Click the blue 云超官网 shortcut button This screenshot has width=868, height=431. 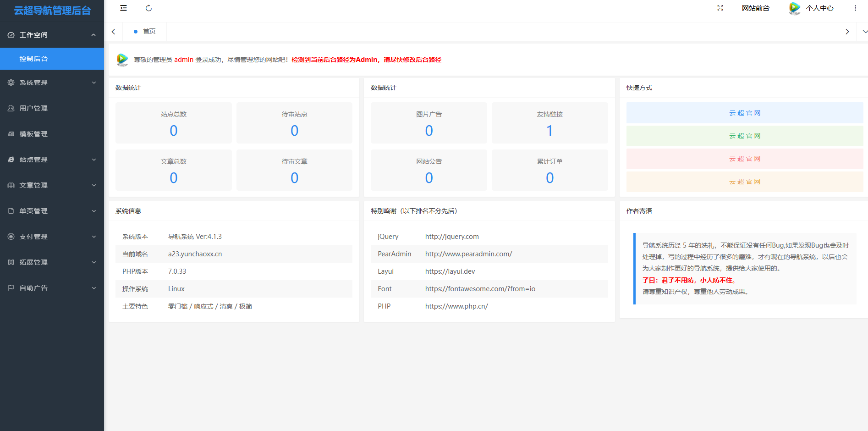click(744, 113)
